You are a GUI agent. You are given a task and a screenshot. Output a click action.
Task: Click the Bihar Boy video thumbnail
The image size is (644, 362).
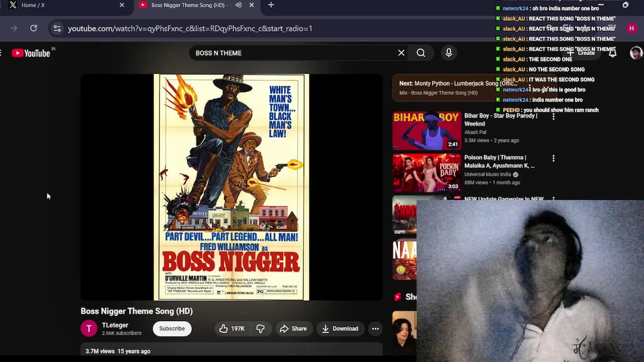pyautogui.click(x=427, y=131)
